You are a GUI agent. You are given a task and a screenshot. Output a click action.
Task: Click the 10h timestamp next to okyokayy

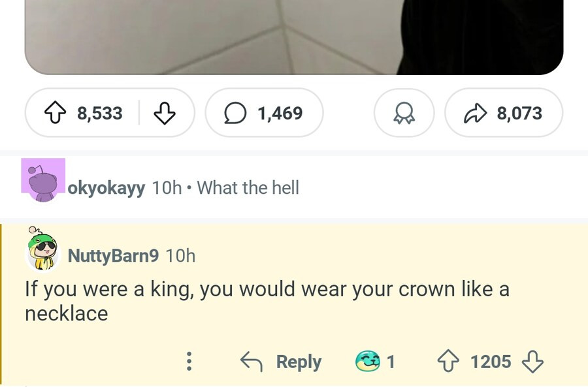click(x=167, y=188)
